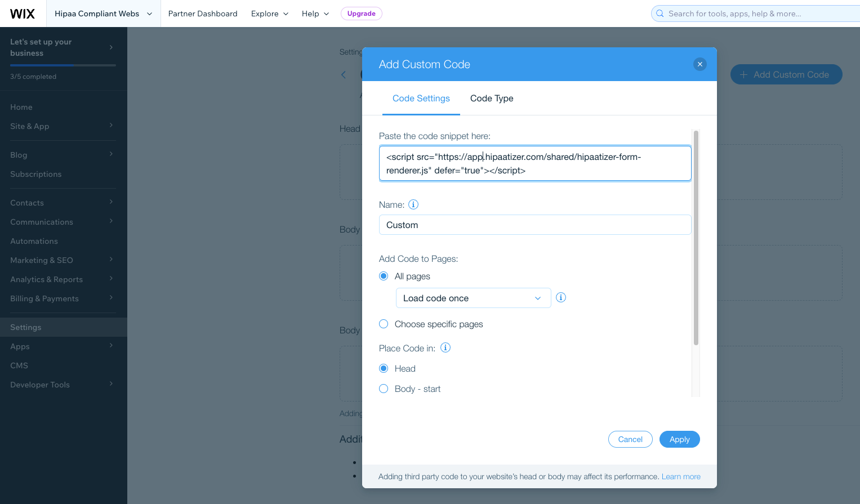Close the Add Custom Code dialog
The image size is (860, 504).
[x=699, y=64]
